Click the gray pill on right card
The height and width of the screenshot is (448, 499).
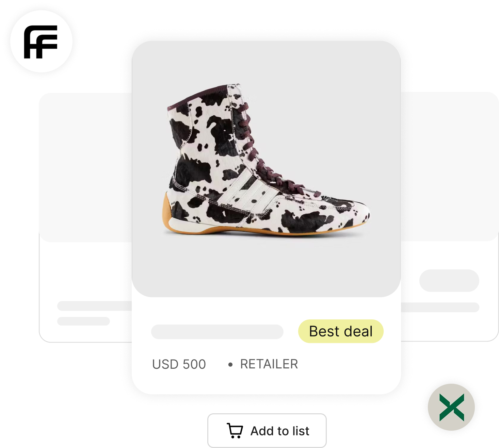(449, 281)
